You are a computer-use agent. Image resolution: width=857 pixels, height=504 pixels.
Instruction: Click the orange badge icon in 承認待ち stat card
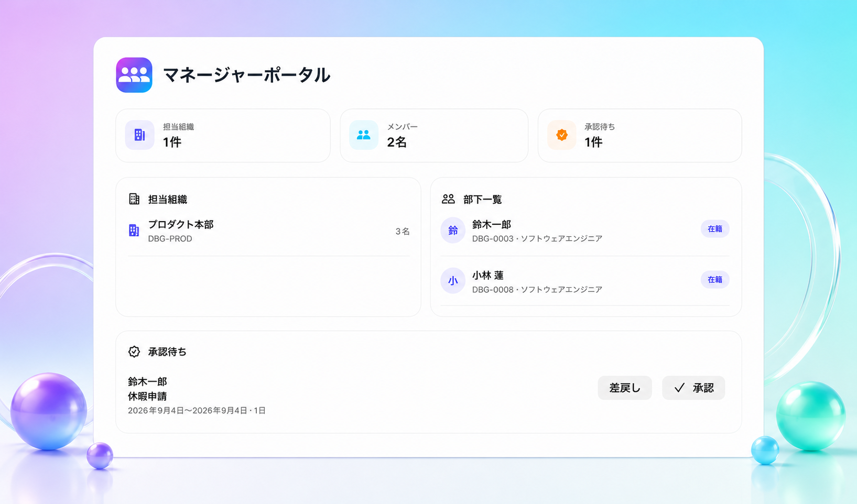pos(561,135)
